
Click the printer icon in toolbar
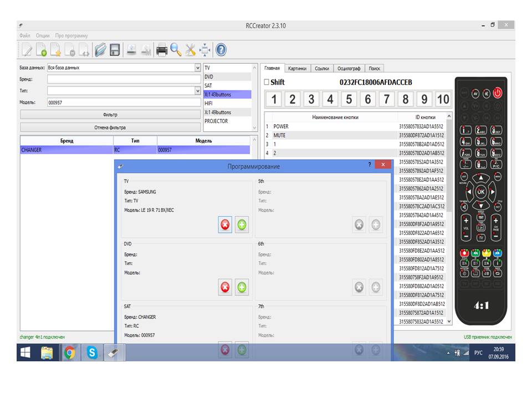click(162, 50)
